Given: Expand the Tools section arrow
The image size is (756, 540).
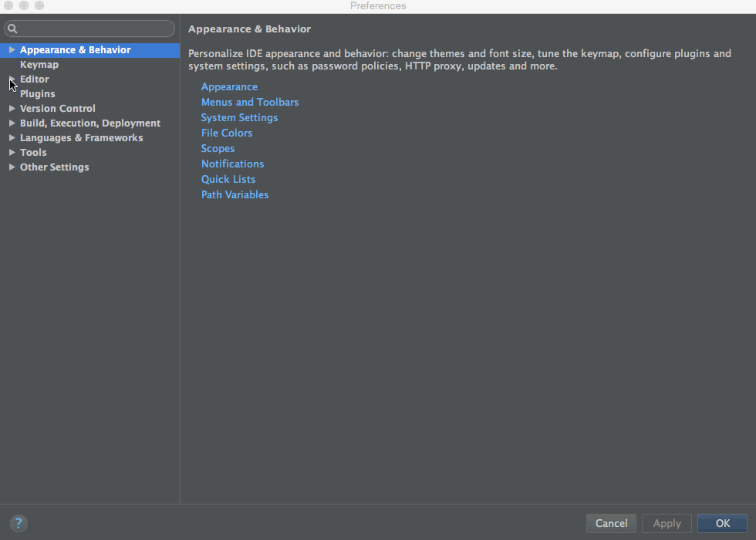Looking at the screenshot, I should pyautogui.click(x=12, y=153).
